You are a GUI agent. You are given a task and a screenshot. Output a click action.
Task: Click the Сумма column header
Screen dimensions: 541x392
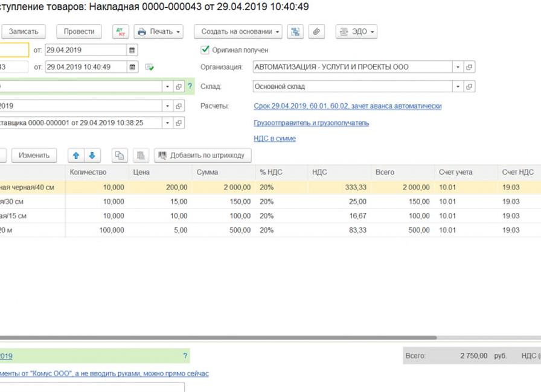click(223, 172)
